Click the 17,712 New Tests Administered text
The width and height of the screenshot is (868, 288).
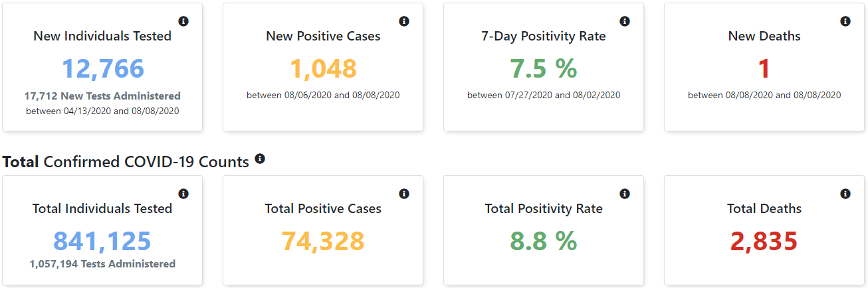pyautogui.click(x=102, y=96)
